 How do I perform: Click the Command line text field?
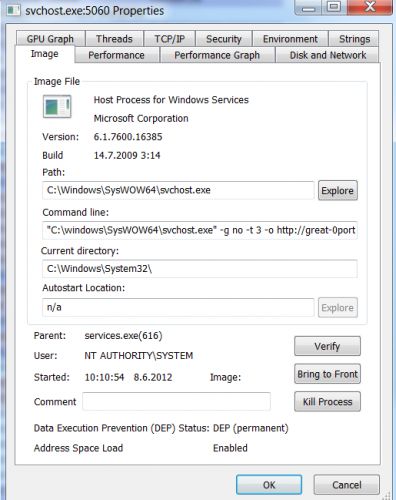tap(200, 230)
